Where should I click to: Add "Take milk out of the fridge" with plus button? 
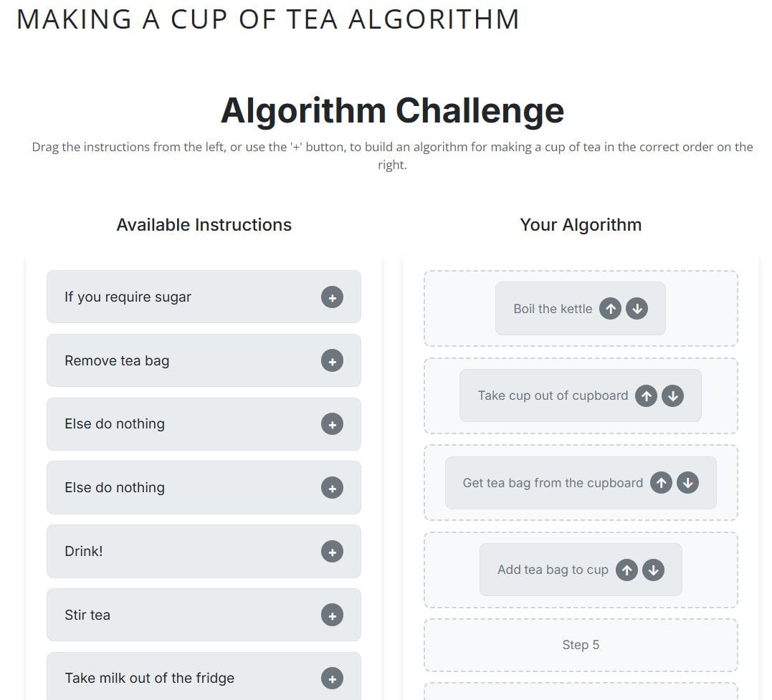331,678
